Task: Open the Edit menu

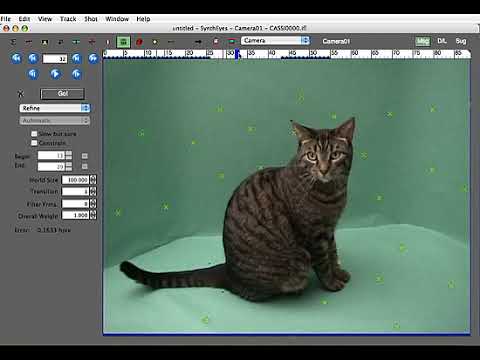Action: (x=24, y=19)
